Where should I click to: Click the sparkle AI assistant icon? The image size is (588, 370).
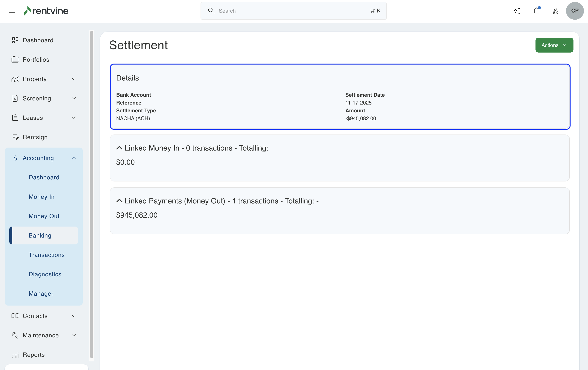pyautogui.click(x=517, y=11)
